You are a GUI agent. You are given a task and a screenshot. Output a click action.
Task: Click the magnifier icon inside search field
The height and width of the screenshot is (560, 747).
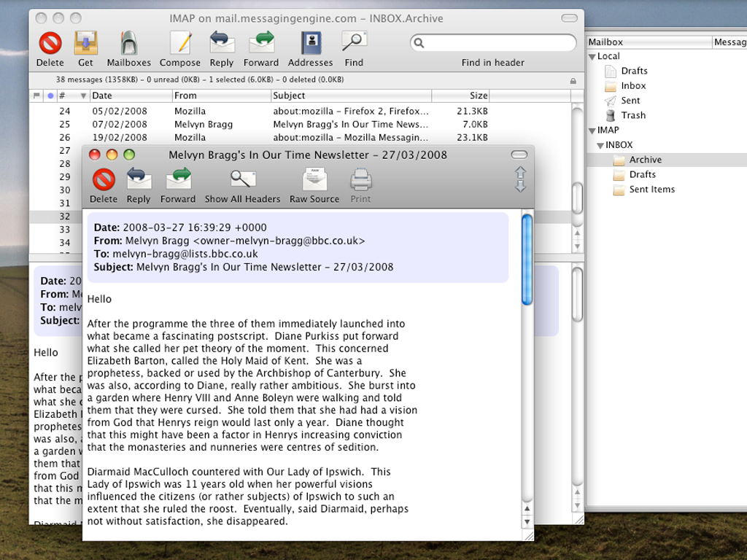pyautogui.click(x=419, y=43)
